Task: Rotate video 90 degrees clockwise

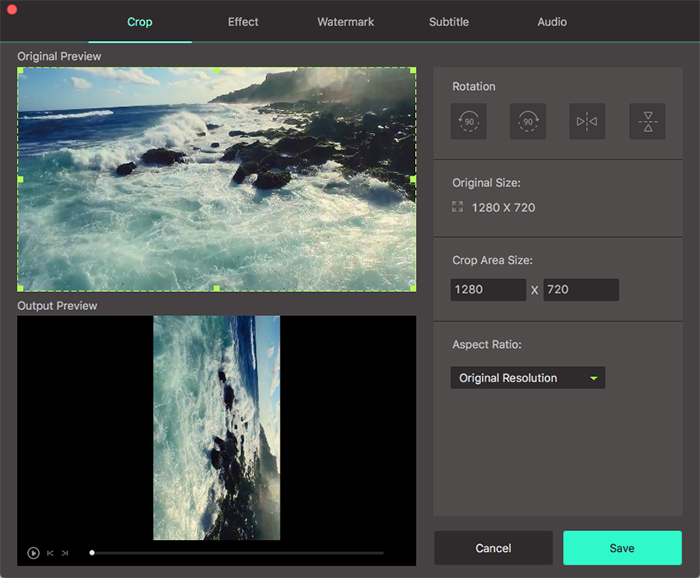Action: pyautogui.click(x=527, y=122)
